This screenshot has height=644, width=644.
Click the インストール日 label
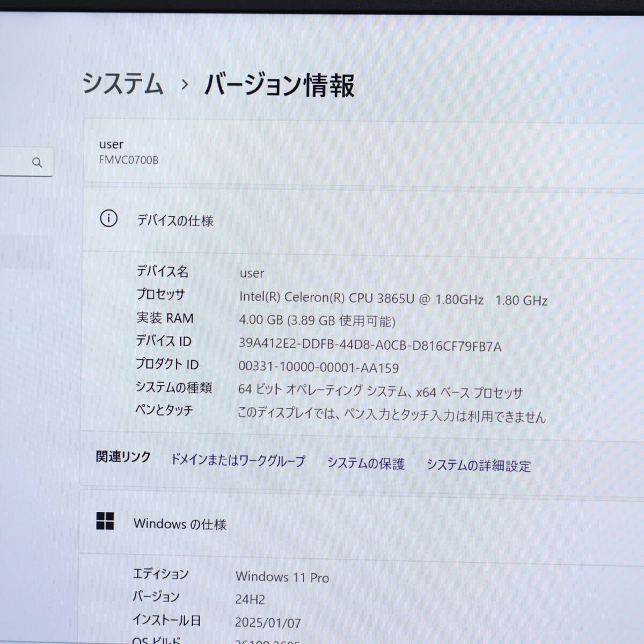pos(166,620)
